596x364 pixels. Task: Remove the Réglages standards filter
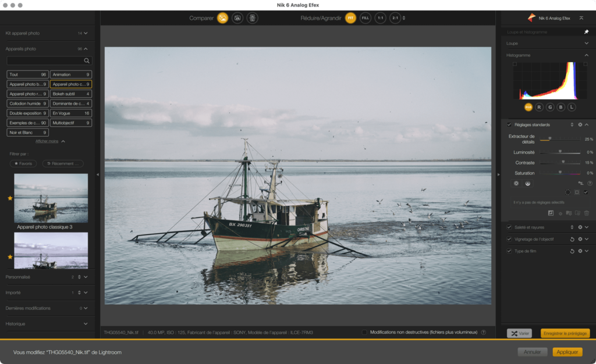click(580, 124)
